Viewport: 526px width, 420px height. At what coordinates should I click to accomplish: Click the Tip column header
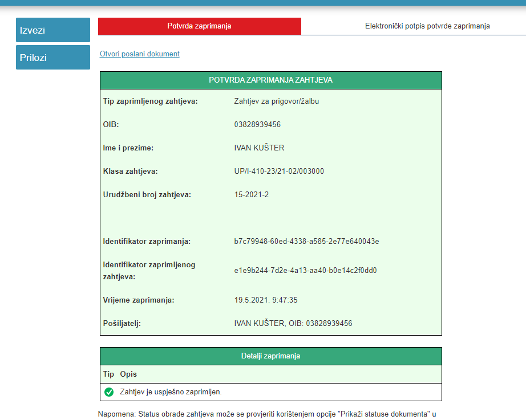point(107,374)
